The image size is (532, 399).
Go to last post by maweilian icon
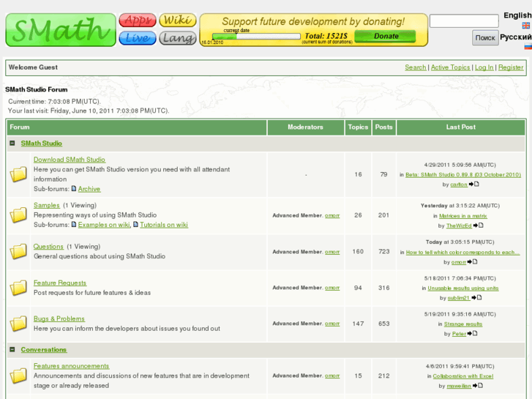tap(478, 385)
